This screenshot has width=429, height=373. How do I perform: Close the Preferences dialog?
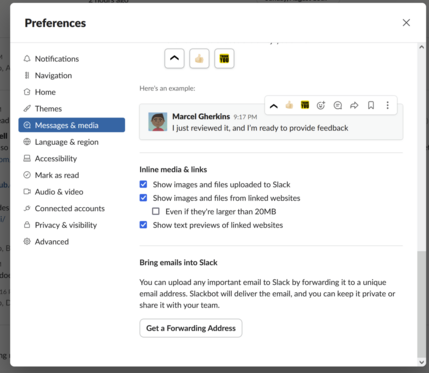pyautogui.click(x=406, y=23)
